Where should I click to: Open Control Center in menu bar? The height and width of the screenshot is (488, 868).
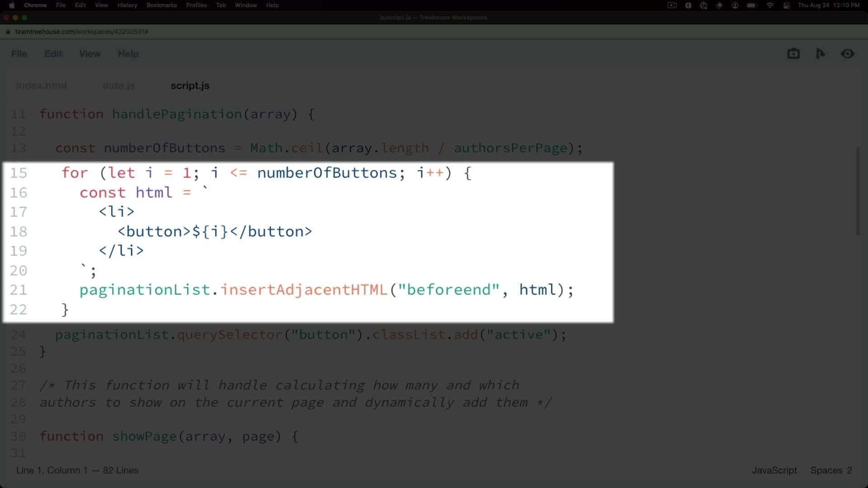pos(787,5)
